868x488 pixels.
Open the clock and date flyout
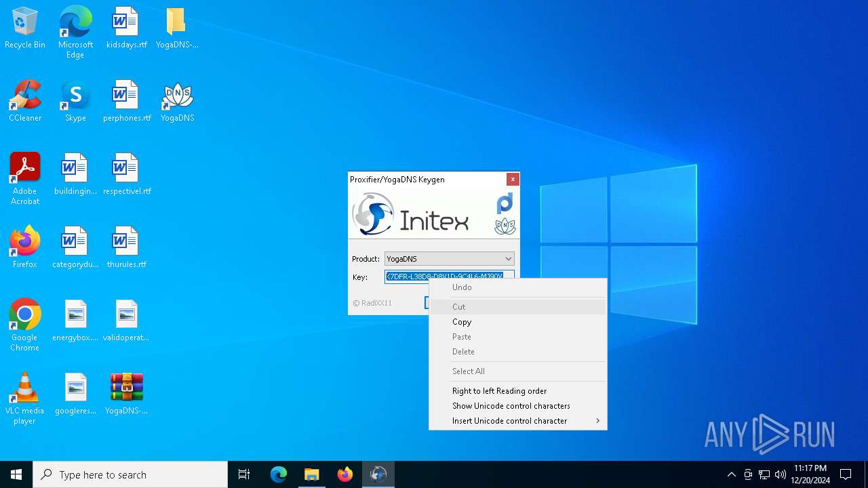click(x=810, y=474)
